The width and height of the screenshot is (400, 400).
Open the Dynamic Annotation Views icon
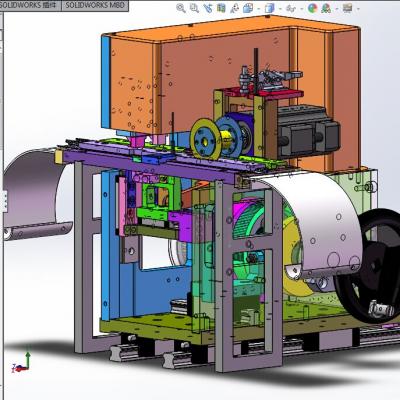(x=234, y=8)
